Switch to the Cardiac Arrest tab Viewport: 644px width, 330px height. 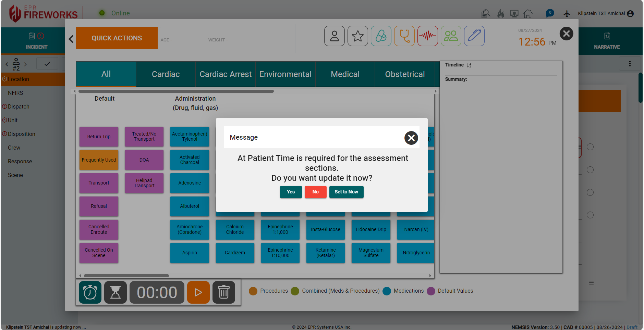coord(226,74)
